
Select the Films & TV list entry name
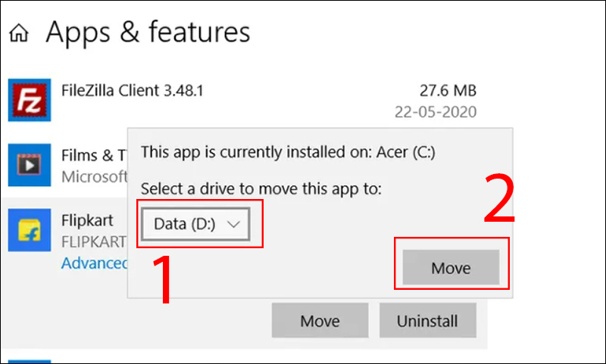click(89, 156)
